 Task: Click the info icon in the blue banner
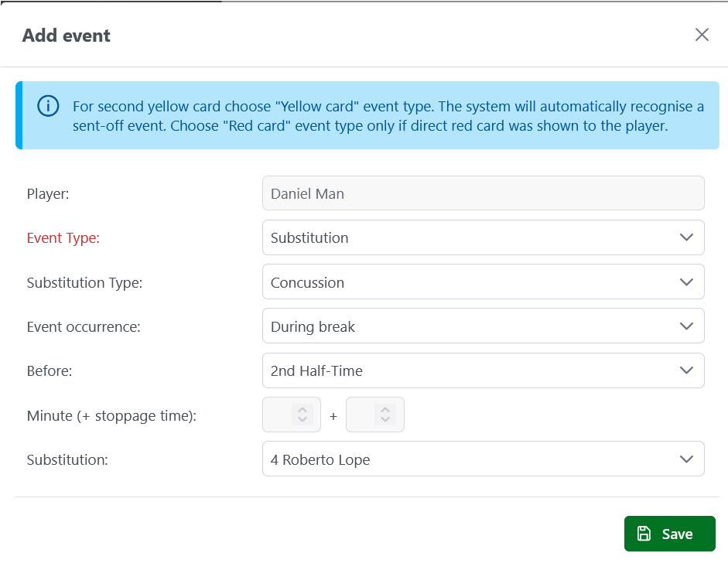tap(48, 106)
